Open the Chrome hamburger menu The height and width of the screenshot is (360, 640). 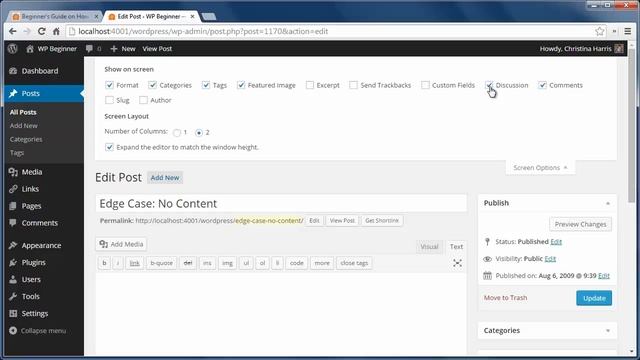click(x=628, y=31)
